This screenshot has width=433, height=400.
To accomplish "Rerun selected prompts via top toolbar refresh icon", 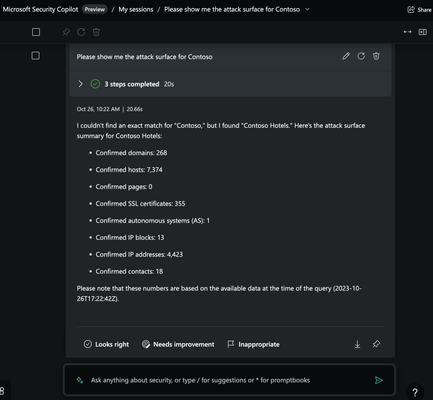I will pyautogui.click(x=81, y=32).
